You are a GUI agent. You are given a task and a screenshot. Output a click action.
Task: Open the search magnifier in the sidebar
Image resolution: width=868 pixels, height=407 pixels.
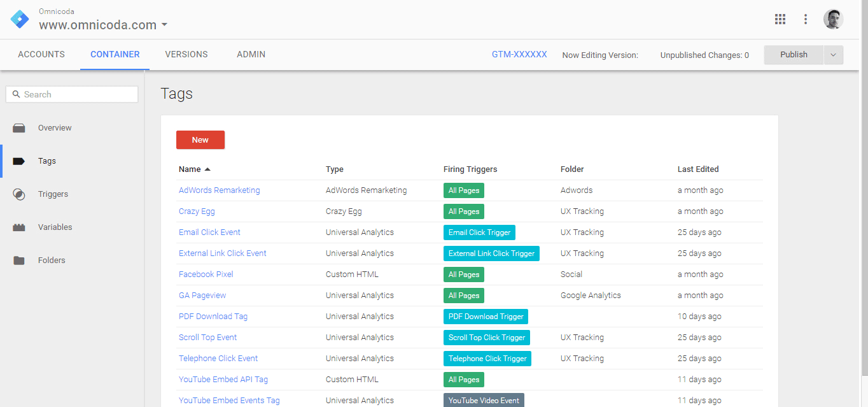click(16, 94)
